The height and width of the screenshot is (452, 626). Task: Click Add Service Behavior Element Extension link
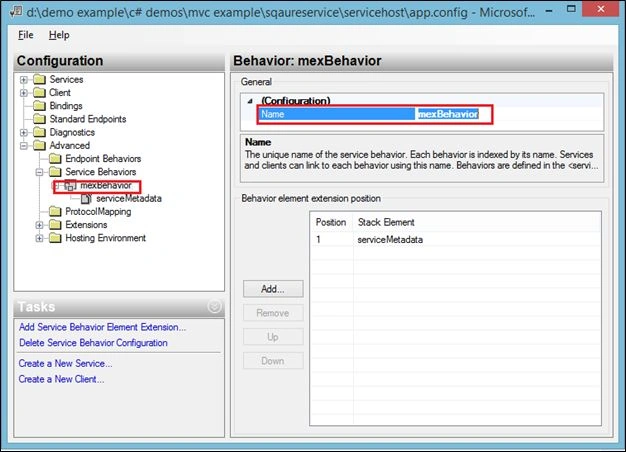pos(102,327)
